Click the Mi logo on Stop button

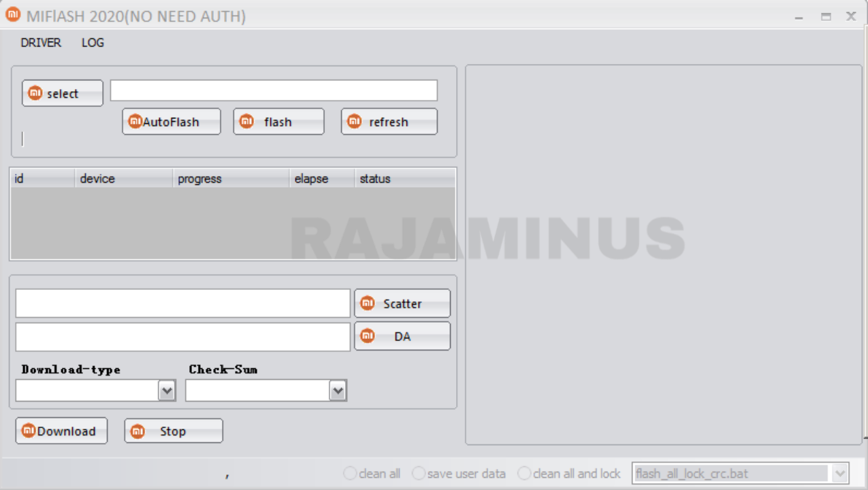click(138, 431)
